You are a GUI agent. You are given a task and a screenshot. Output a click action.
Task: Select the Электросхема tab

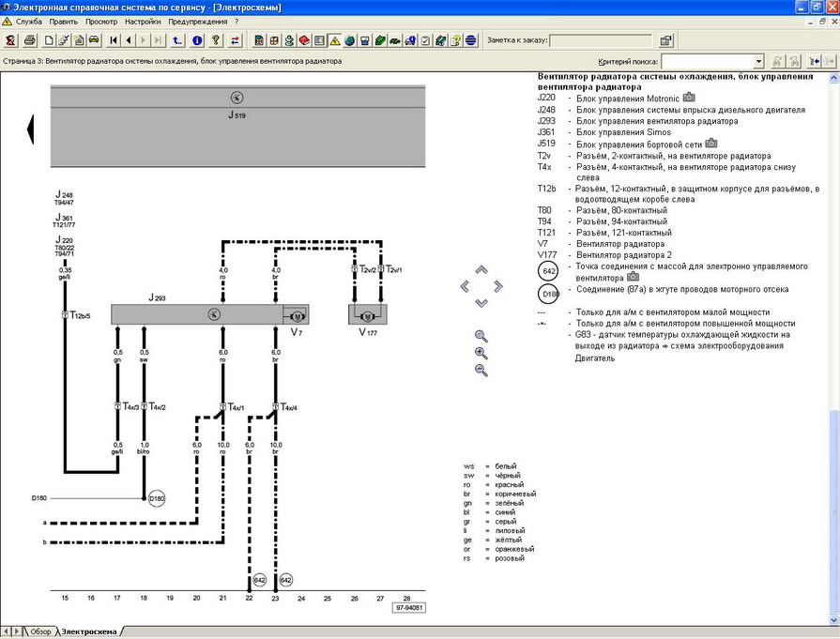click(x=89, y=631)
